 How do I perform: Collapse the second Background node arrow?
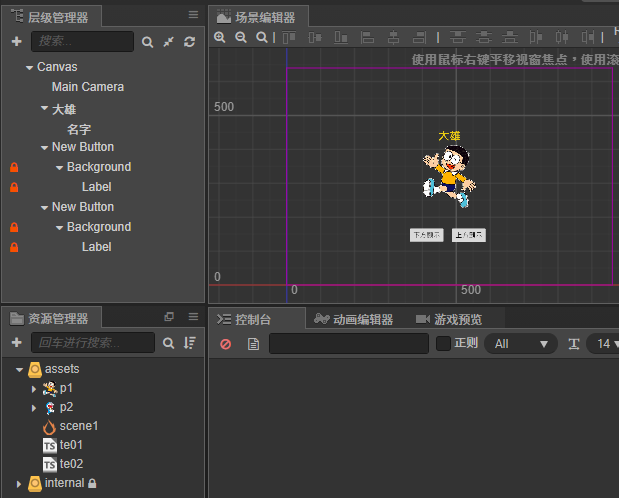(x=59, y=228)
